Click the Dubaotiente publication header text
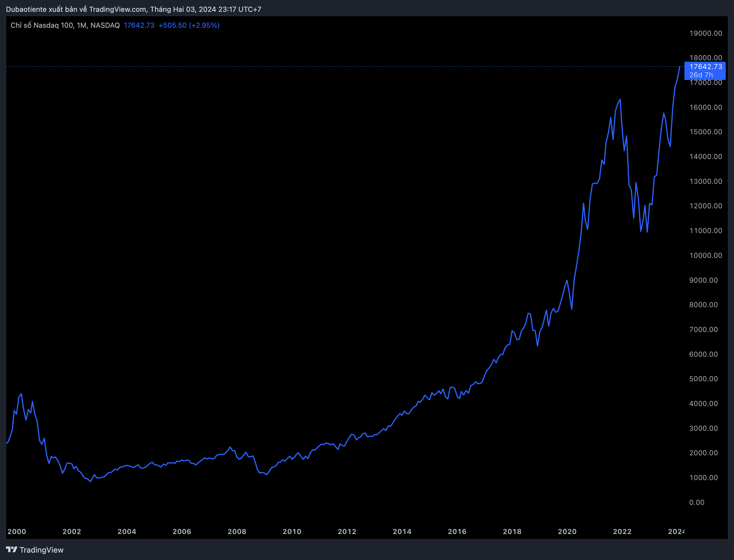Viewport: 734px width, 560px height. point(133,9)
